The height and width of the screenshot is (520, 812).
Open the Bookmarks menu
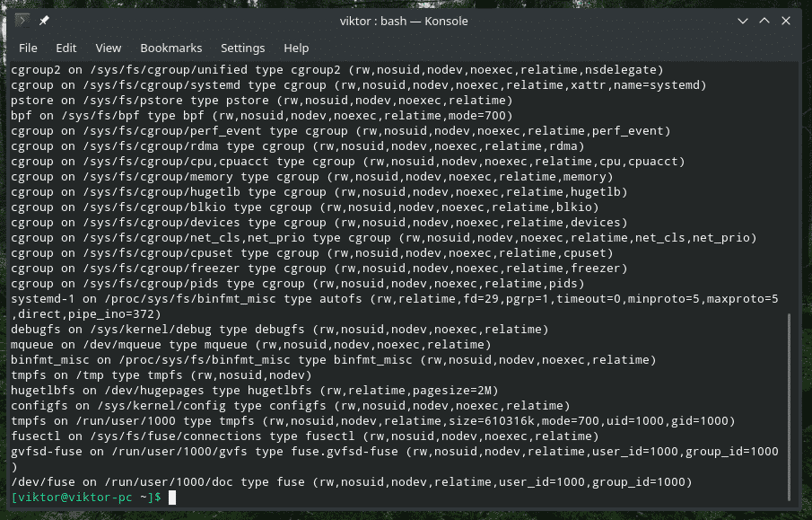click(x=171, y=48)
